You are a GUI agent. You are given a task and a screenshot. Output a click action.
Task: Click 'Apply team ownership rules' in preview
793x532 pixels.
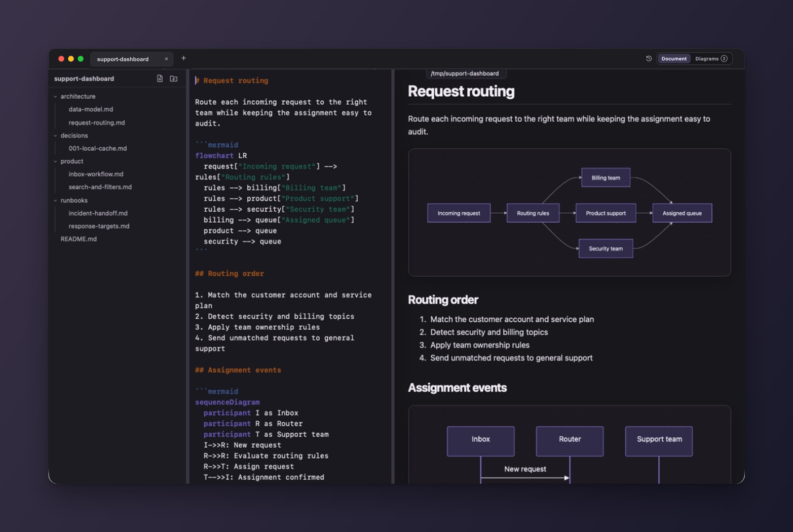(480, 345)
